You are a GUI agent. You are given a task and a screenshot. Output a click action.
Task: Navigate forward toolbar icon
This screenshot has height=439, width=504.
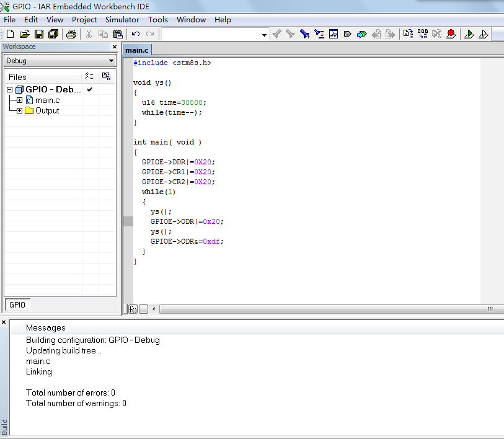pyautogui.click(x=390, y=33)
